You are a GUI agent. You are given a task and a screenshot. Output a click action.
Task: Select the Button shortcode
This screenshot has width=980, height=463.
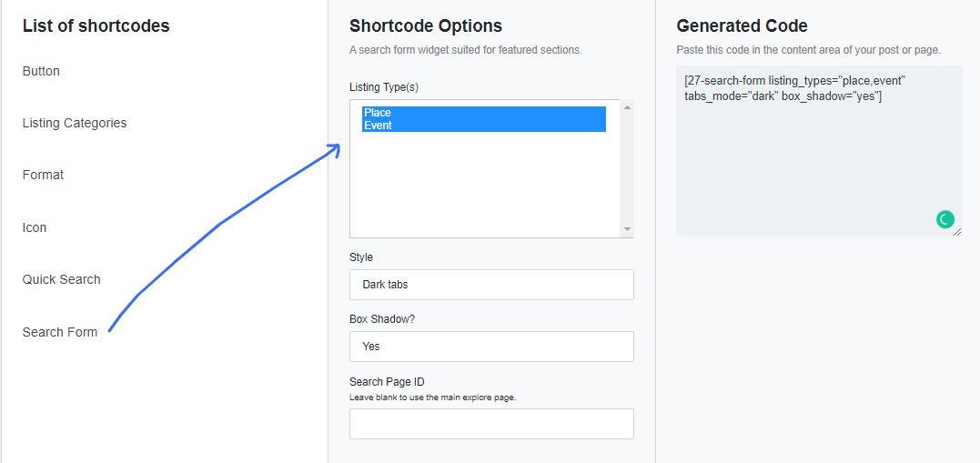(x=41, y=71)
